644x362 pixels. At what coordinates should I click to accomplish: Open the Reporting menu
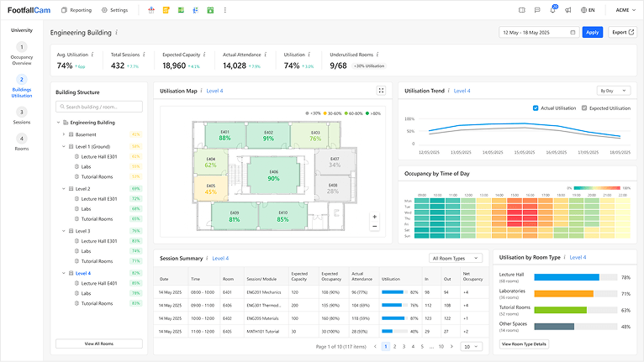point(77,10)
